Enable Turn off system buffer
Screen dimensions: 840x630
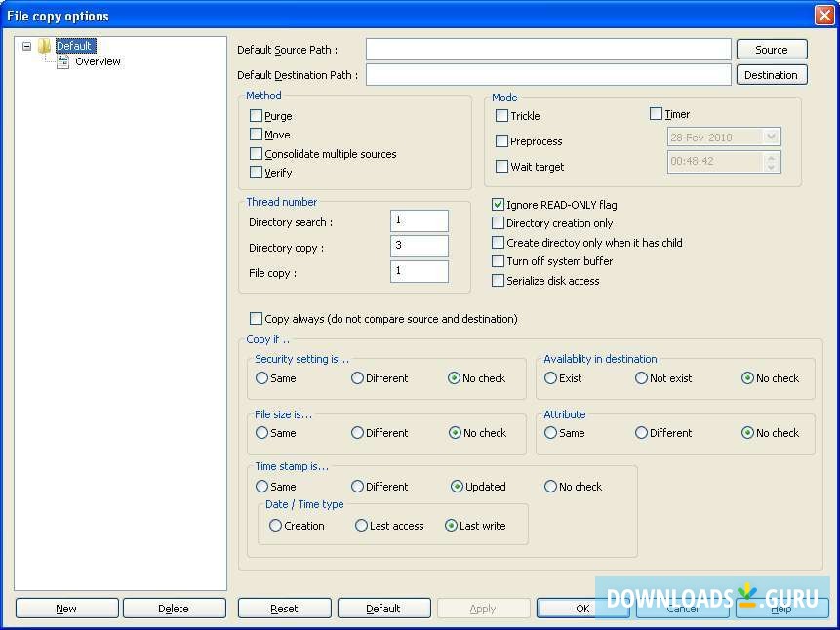coord(498,261)
